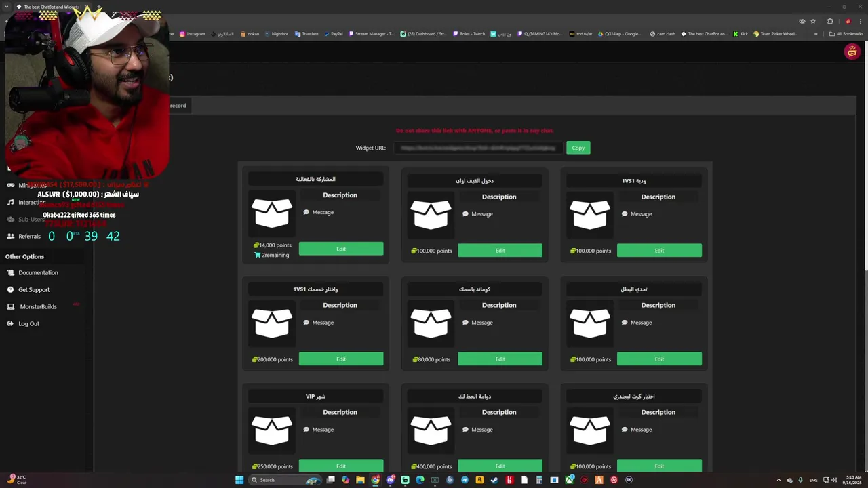
Task: Open Microsoft Edge from taskbar
Action: (420, 480)
